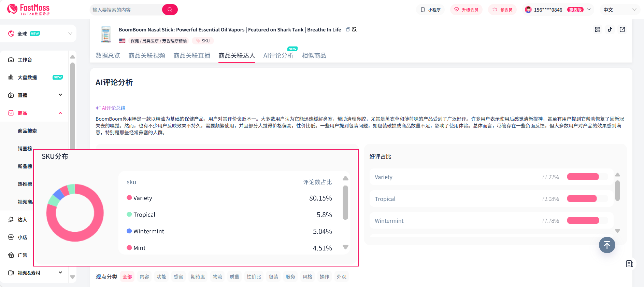Screen dimensions: 644x287
Task: Switch to AI评论分析 tab
Action: click(x=278, y=55)
